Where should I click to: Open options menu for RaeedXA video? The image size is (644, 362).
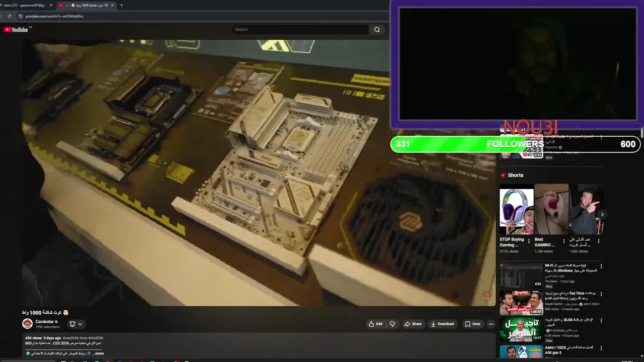(x=601, y=137)
